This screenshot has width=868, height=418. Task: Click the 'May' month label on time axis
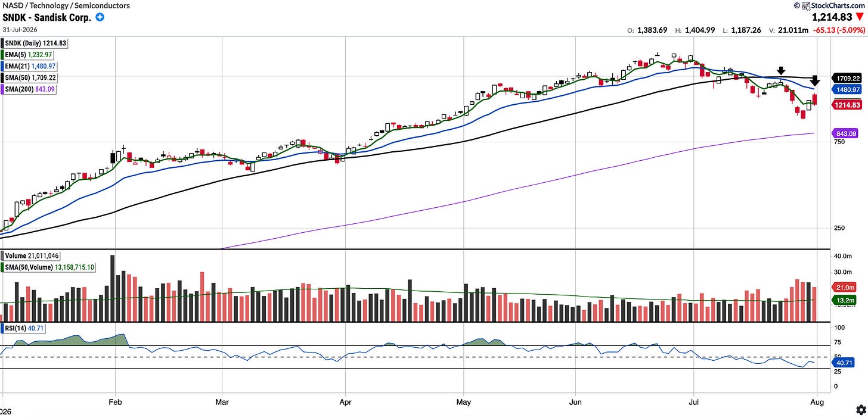[463, 402]
